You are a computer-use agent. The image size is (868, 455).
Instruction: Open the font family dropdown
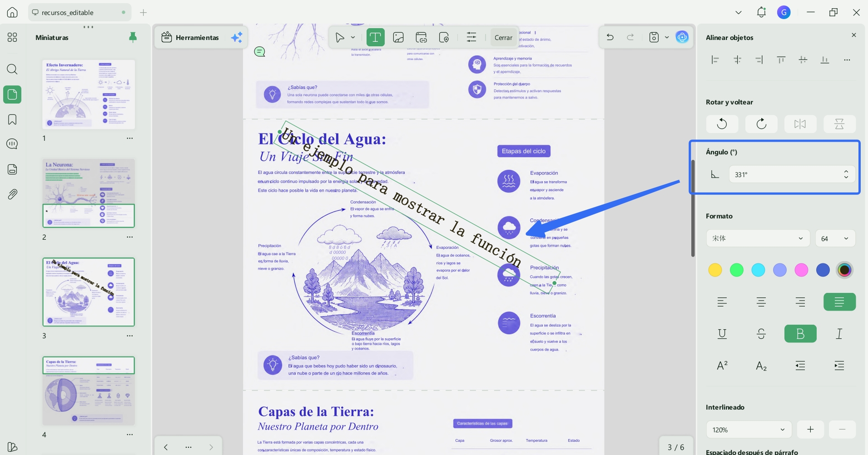[758, 238]
